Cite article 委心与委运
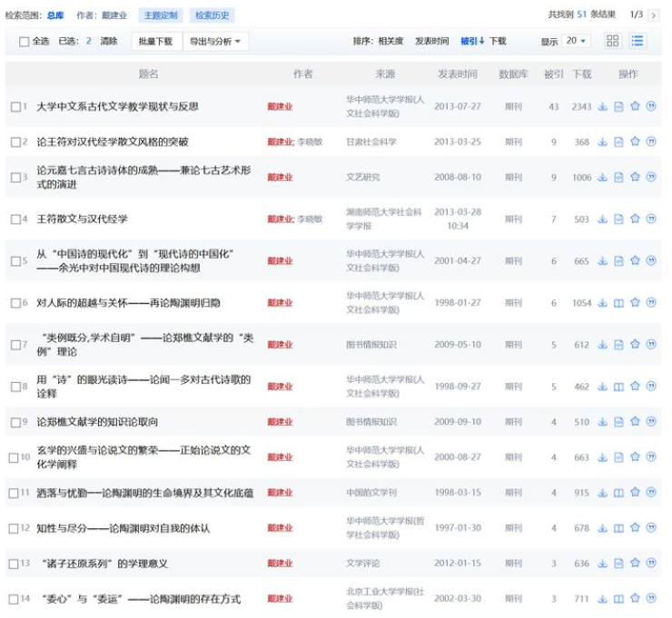Screen dimensions: 672x618 (x=651, y=598)
